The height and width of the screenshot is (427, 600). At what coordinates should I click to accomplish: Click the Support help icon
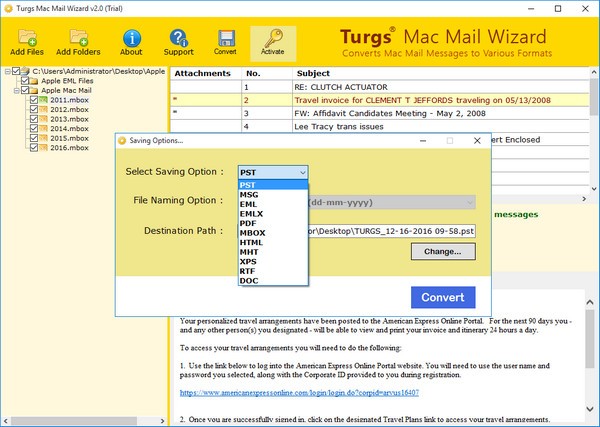click(x=178, y=36)
